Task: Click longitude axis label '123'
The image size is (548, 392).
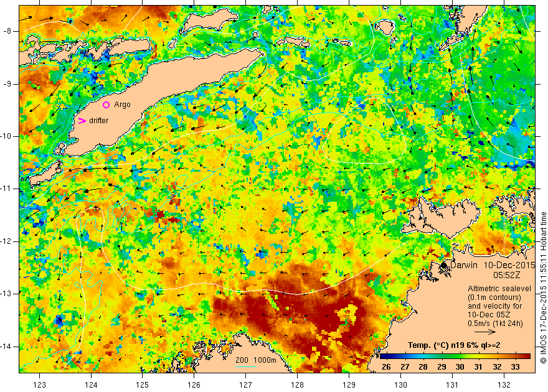Action: [x=39, y=385]
